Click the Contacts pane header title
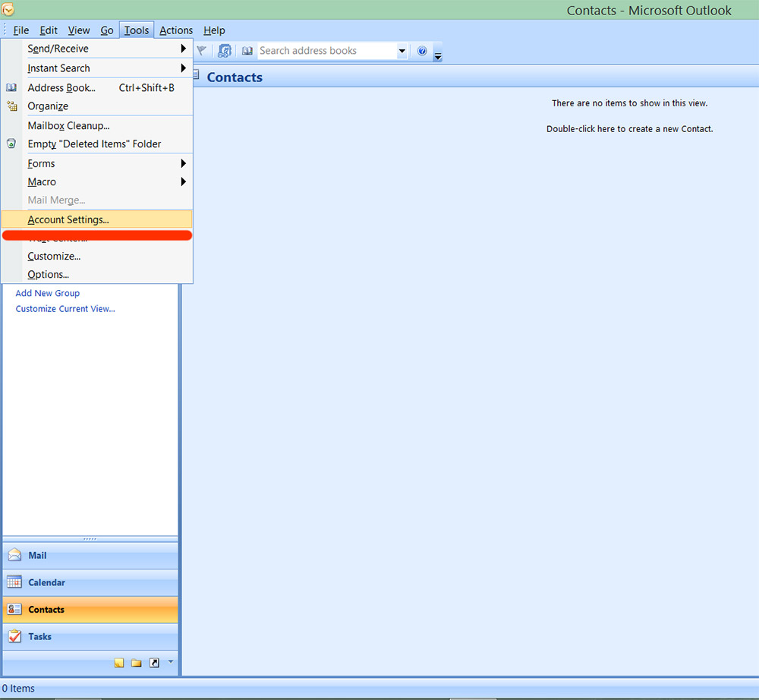 tap(235, 77)
